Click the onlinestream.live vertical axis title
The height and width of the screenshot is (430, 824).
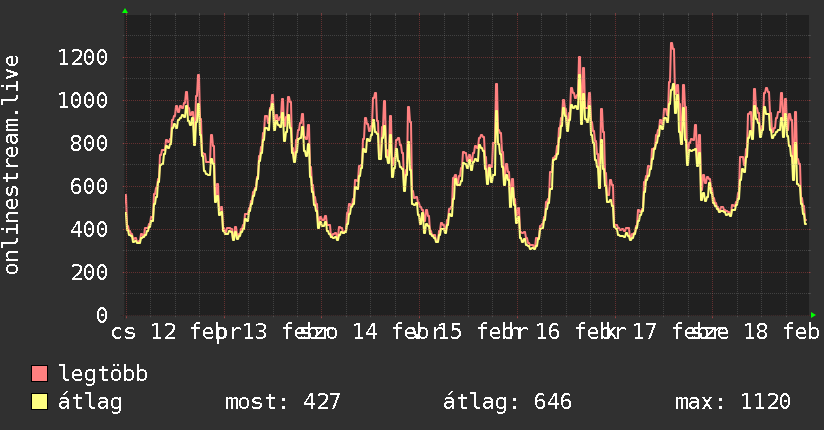point(12,165)
